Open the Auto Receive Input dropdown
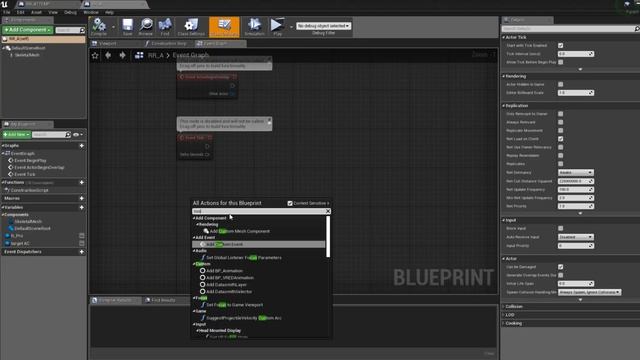Viewport: 640px width, 360px height. (576, 237)
